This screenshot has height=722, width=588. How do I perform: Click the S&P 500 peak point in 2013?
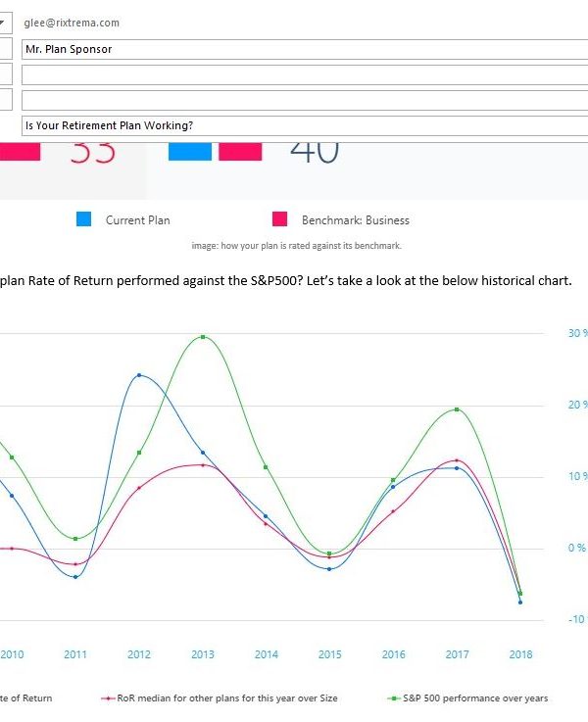203,337
